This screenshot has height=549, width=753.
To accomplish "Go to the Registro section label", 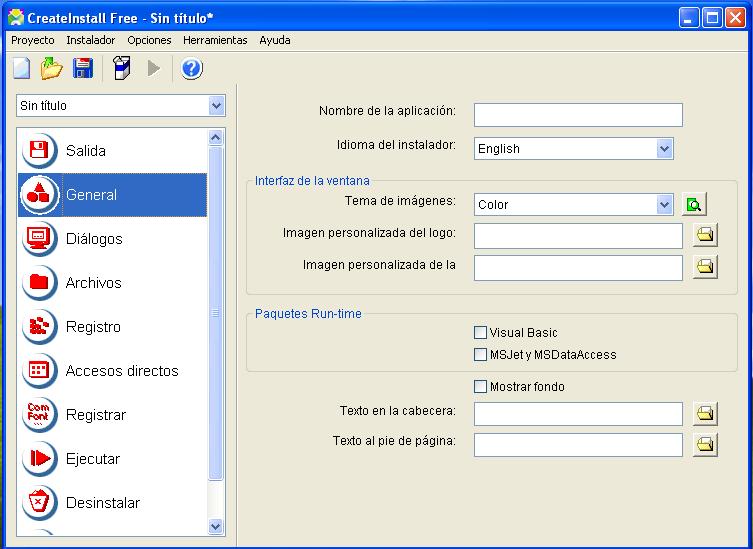I will click(93, 327).
